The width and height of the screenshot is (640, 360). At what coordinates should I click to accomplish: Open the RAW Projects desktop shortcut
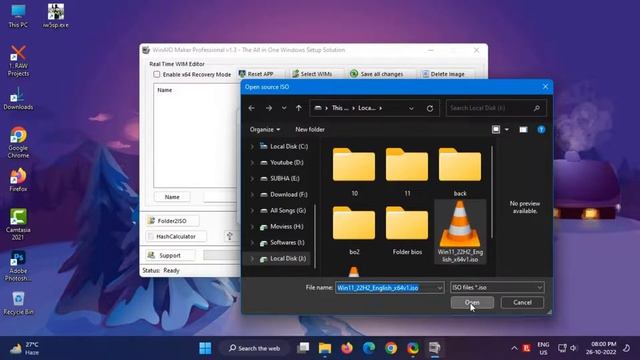coord(18,61)
